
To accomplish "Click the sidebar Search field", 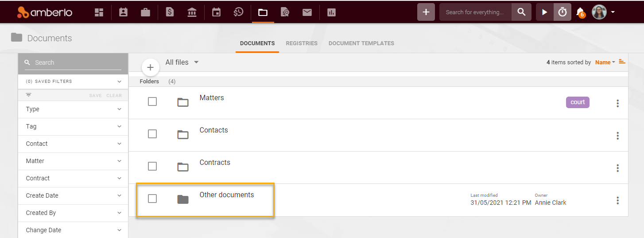I will tap(73, 62).
